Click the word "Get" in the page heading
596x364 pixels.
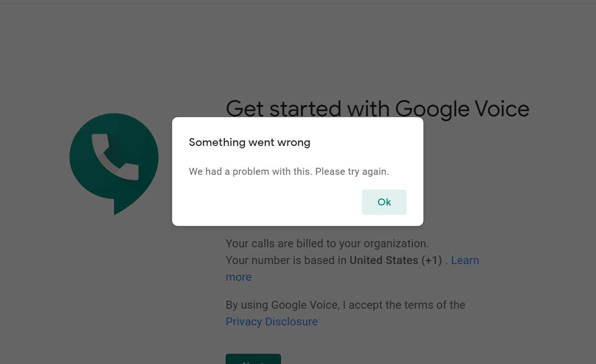point(244,109)
